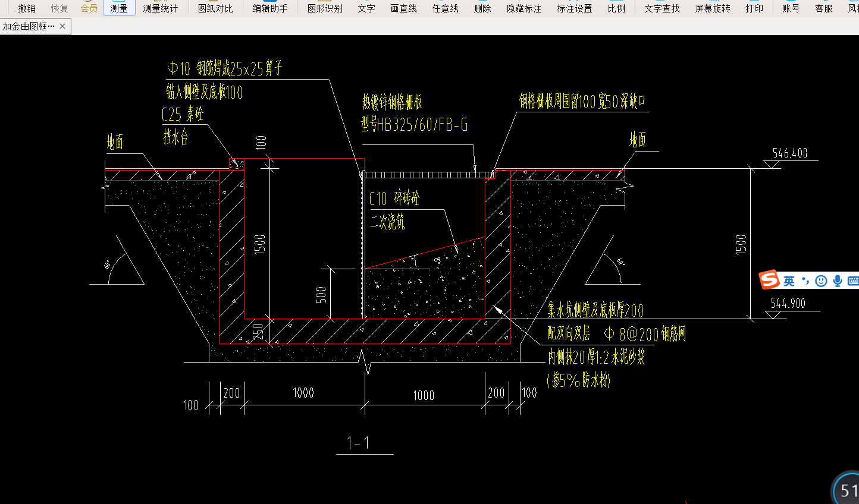Click the note 配双向双层 Φ8@200钢筋网
The height and width of the screenshot is (504, 859).
click(x=617, y=333)
